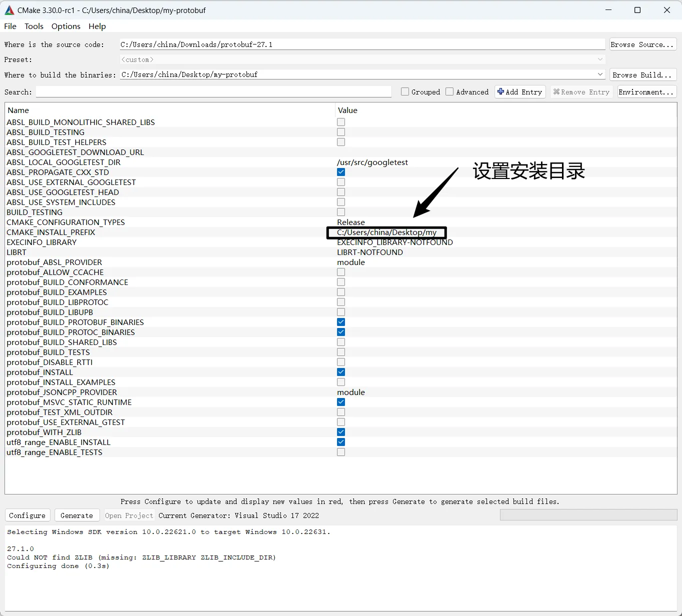682x616 pixels.
Task: Enable BUILD_TESTING checkbox
Action: 341,212
